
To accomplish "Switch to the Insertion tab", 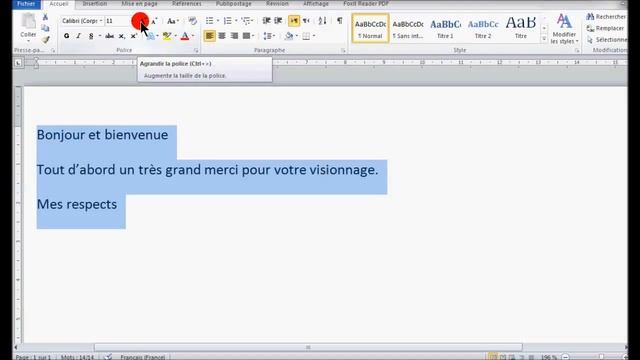I will coord(95,4).
